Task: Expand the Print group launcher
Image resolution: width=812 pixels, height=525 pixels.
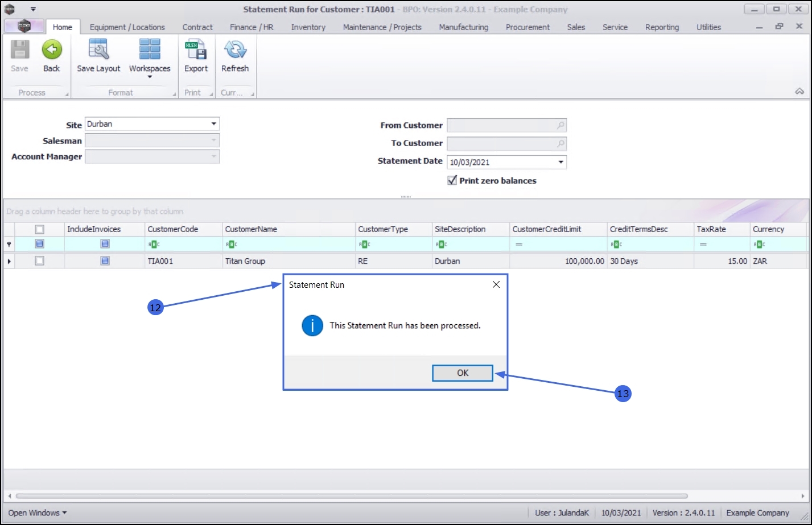Action: coord(211,94)
